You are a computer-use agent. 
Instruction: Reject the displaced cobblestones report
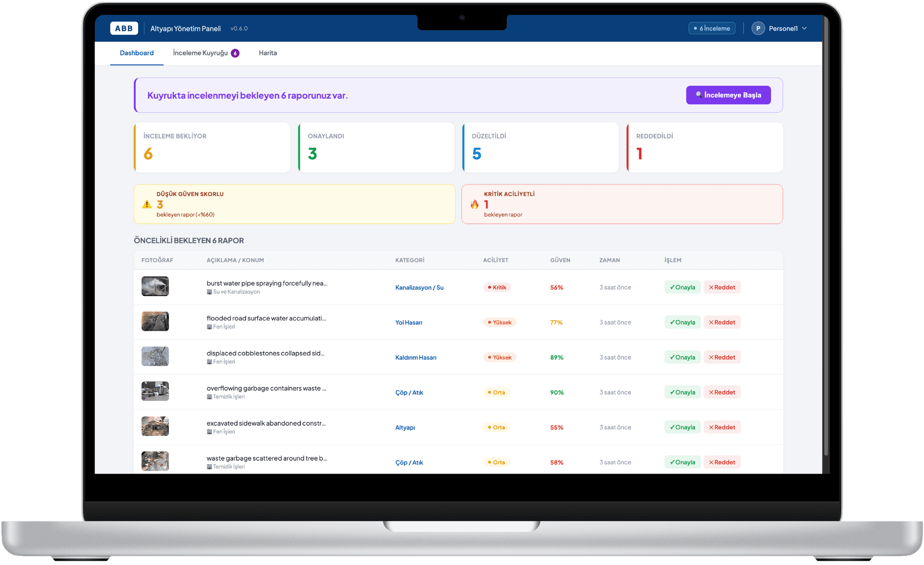pyautogui.click(x=722, y=357)
